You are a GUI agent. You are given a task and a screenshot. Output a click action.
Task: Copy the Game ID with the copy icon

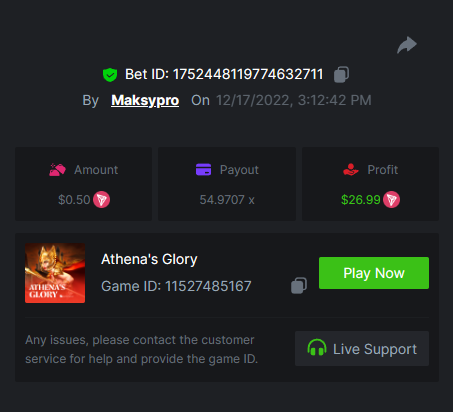click(x=299, y=286)
